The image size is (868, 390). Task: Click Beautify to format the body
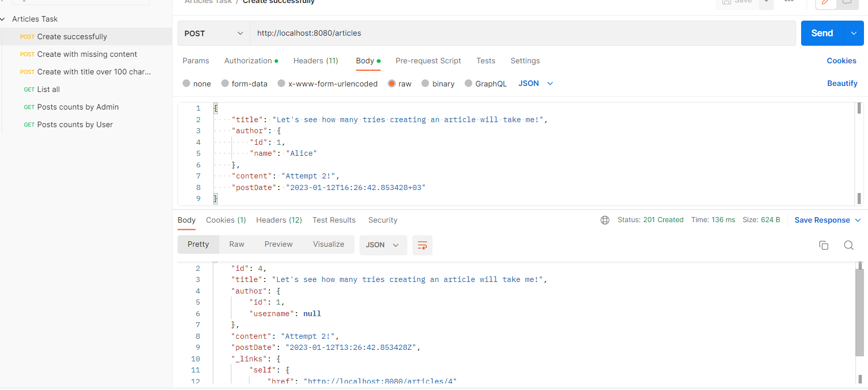pyautogui.click(x=842, y=83)
